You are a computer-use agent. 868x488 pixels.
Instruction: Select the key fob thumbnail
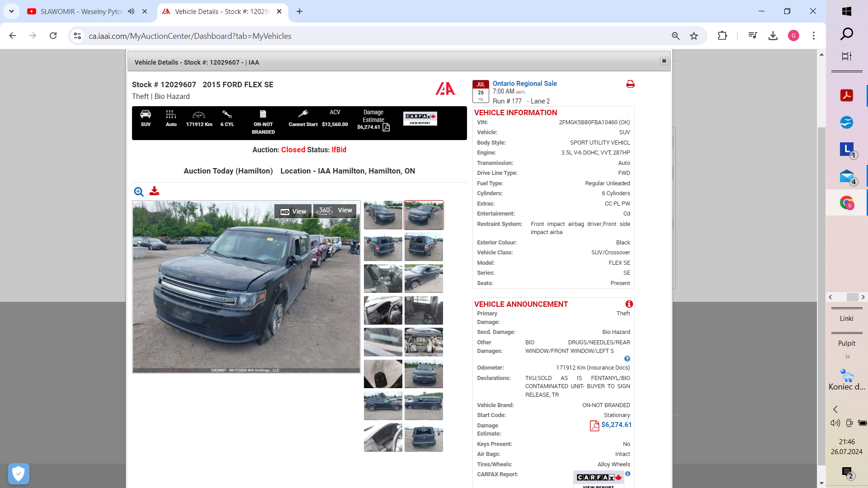[383, 374]
